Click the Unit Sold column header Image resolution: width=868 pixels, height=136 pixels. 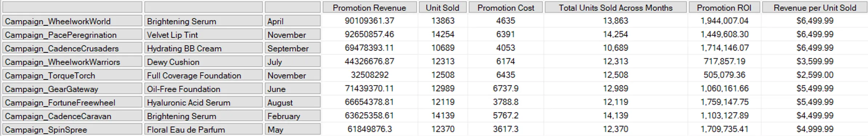(x=442, y=8)
